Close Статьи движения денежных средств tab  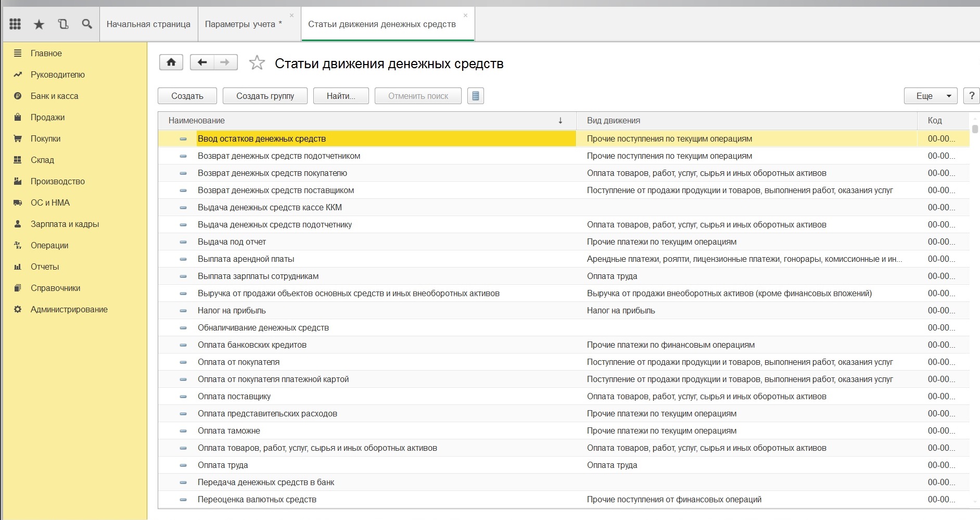coord(465,15)
